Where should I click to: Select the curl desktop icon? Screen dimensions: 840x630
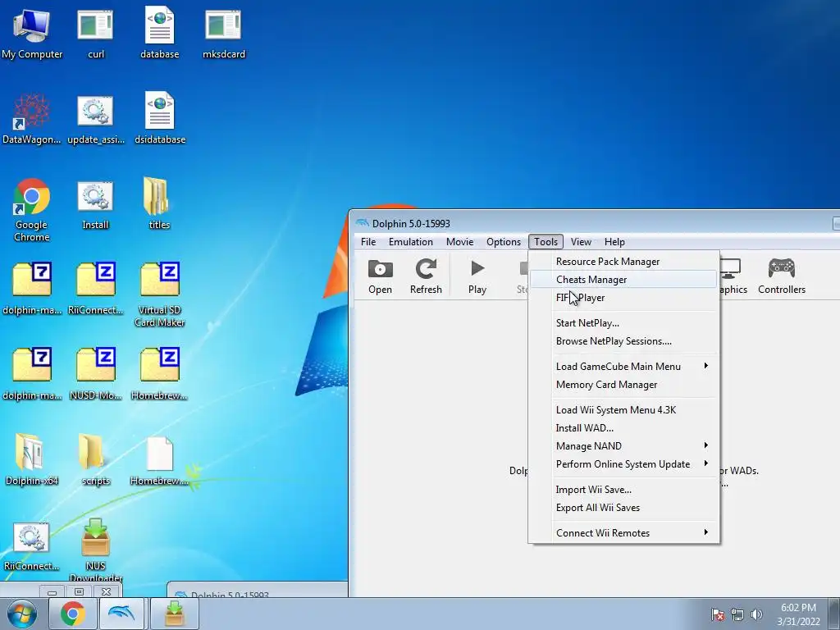pyautogui.click(x=95, y=33)
